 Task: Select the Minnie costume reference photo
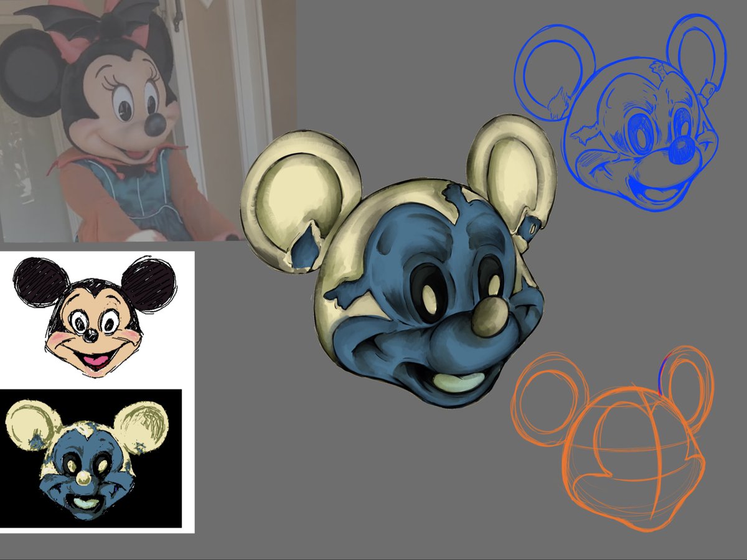148,121
